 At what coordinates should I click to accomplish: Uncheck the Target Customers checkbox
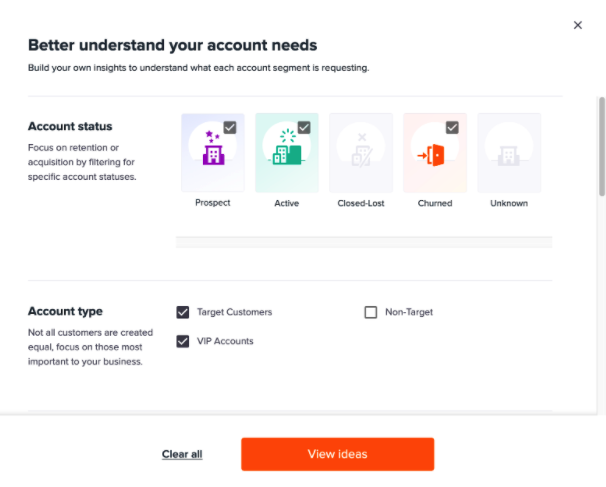(183, 312)
